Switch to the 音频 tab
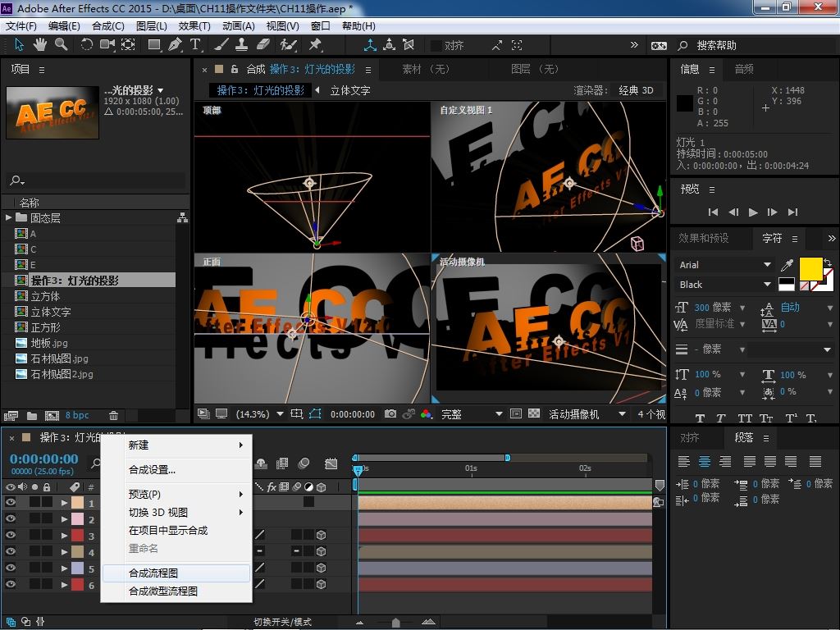840x630 pixels. click(744, 69)
